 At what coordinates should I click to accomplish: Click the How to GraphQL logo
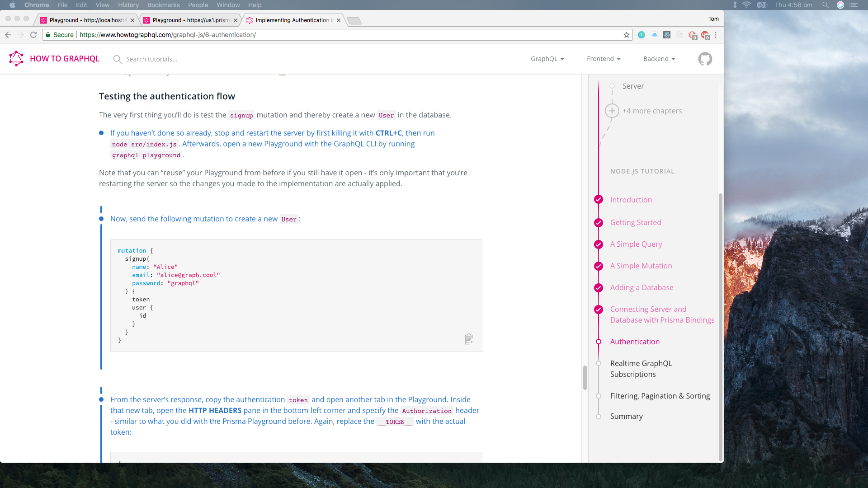pyautogui.click(x=16, y=58)
